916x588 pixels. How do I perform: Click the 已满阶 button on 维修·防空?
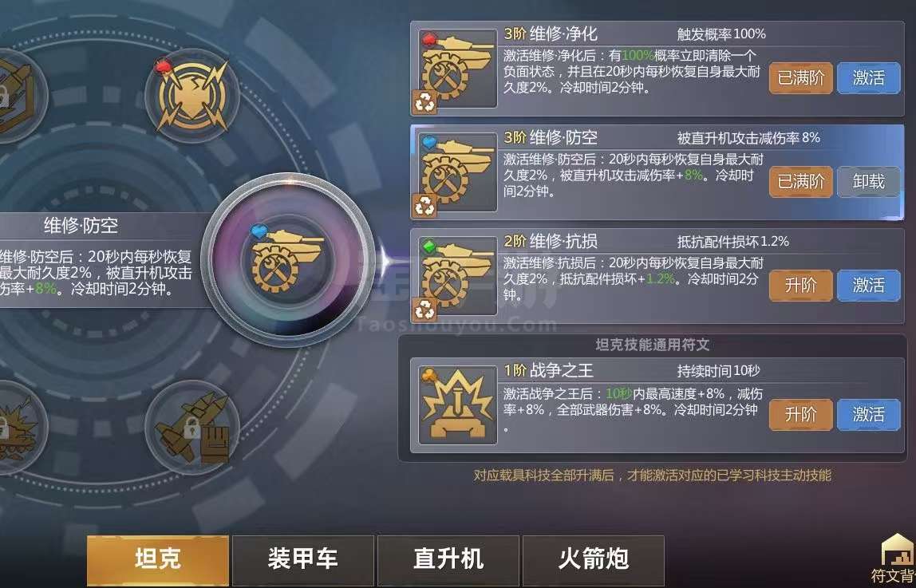pos(800,182)
